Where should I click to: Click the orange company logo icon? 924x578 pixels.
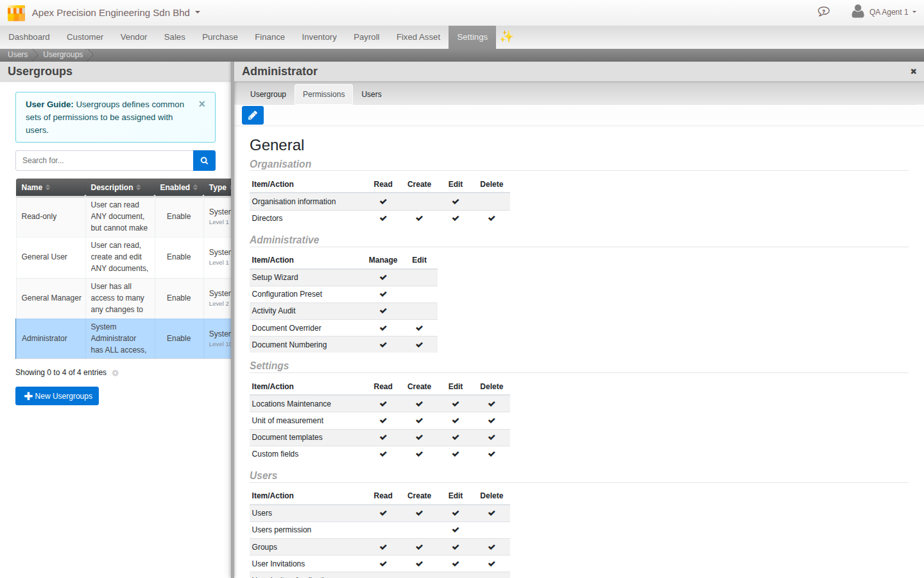(16, 13)
